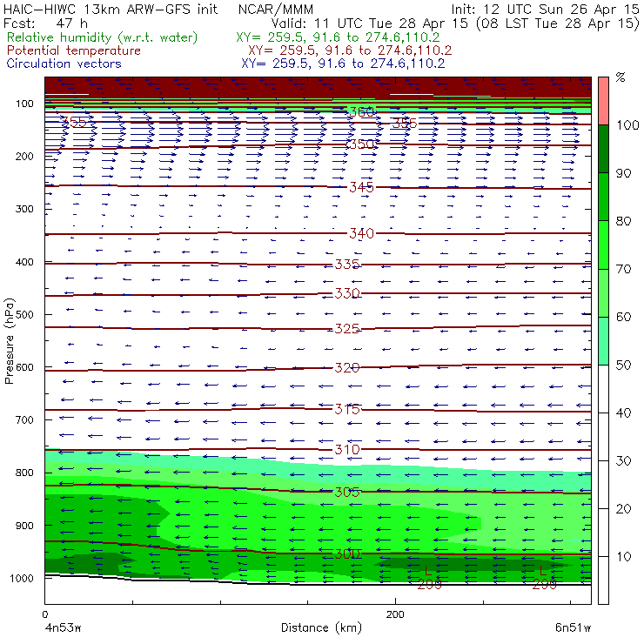644x644 pixels.
Task: Click the '300' pressure axis tick label
Action: (24, 209)
